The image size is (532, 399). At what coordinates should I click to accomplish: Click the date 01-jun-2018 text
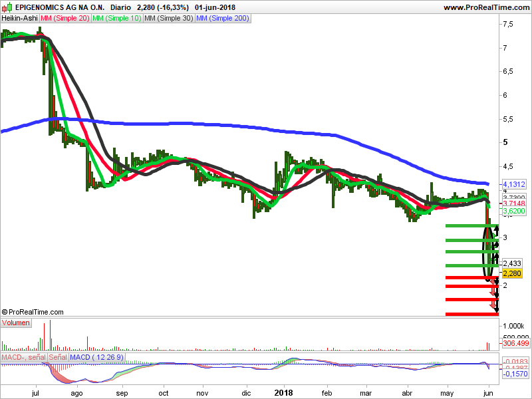point(215,7)
